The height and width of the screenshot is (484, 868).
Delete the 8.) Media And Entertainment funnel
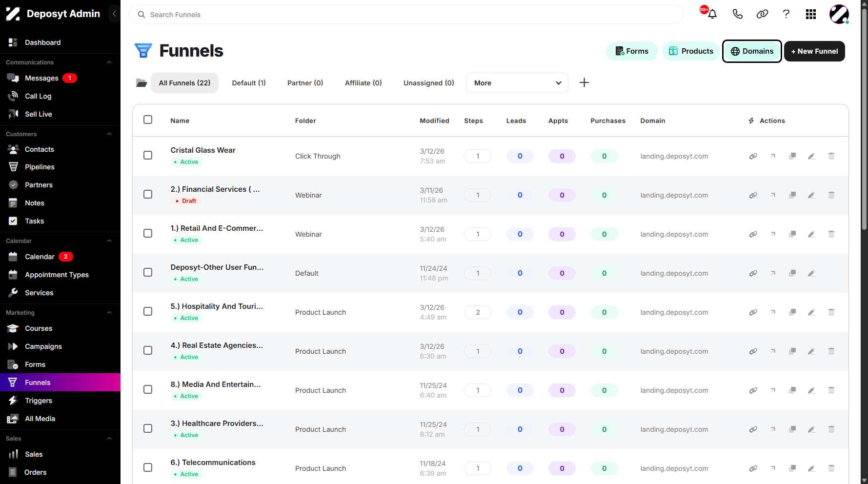[x=831, y=390]
